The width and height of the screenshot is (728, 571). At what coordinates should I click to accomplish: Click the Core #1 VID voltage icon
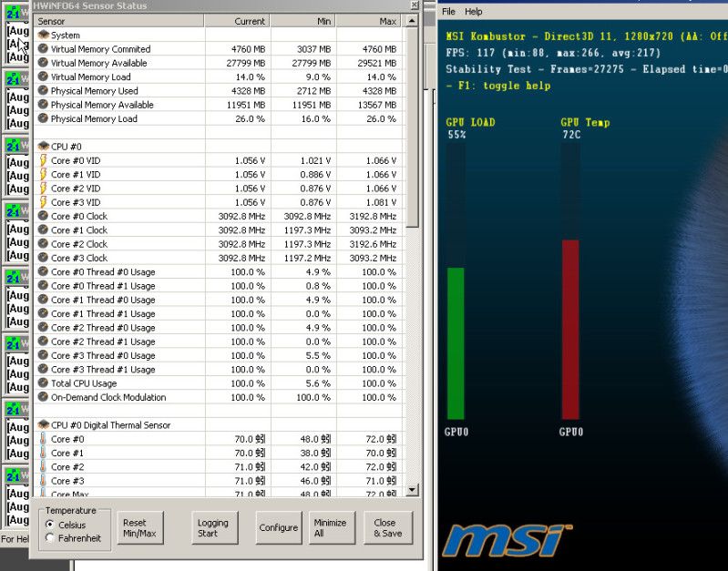pyautogui.click(x=43, y=174)
